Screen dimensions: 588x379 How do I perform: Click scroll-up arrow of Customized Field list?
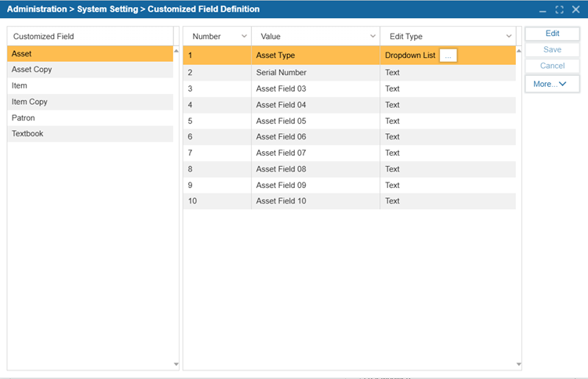click(x=176, y=51)
